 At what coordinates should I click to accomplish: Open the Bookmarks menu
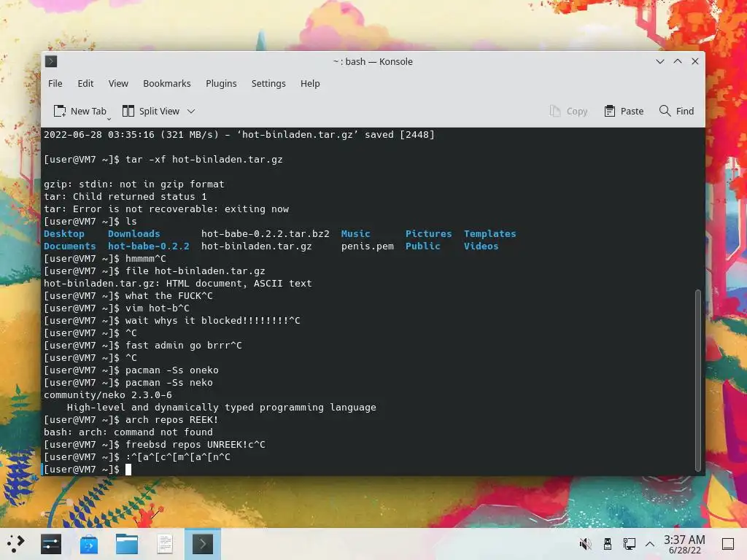point(167,83)
